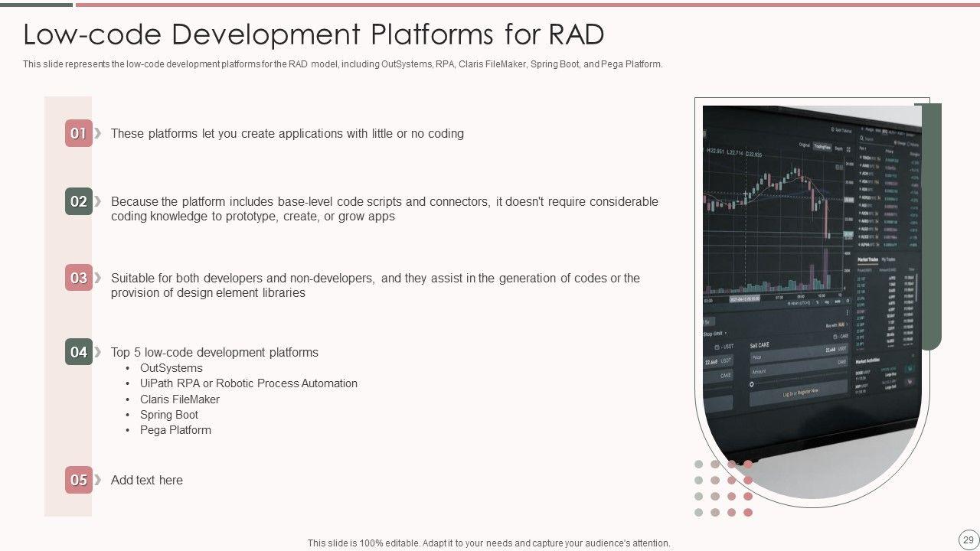980x551 pixels.
Task: Click the chevron arrow beside badge 05
Action: (x=98, y=479)
